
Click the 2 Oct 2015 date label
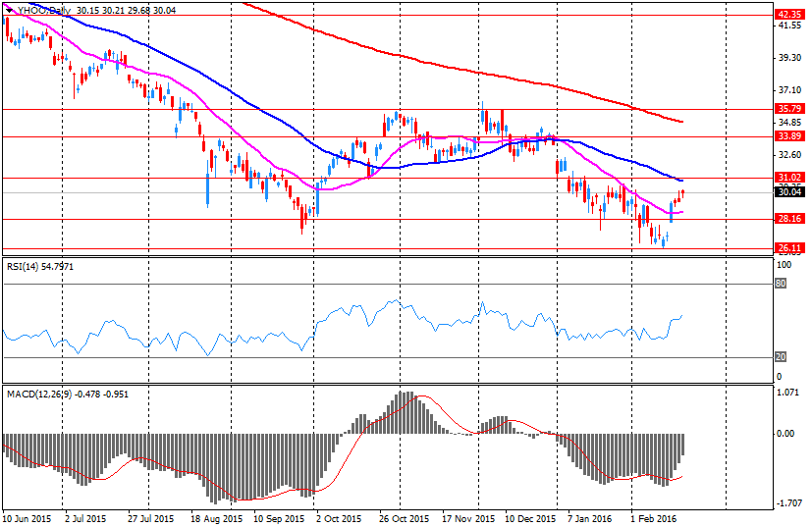point(339,519)
